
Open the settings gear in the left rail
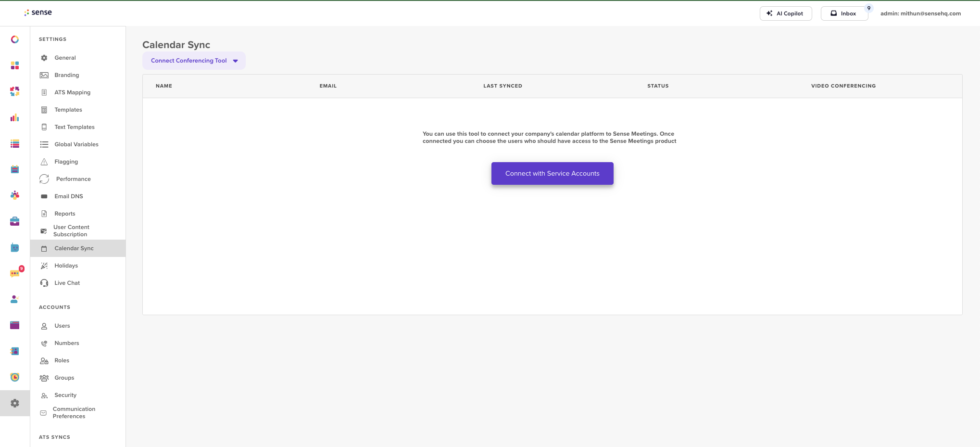click(x=15, y=403)
